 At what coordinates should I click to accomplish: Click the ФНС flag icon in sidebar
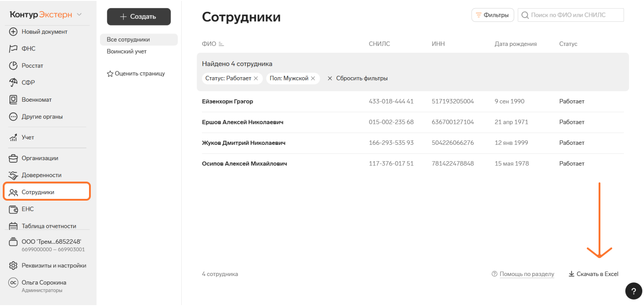(13, 49)
